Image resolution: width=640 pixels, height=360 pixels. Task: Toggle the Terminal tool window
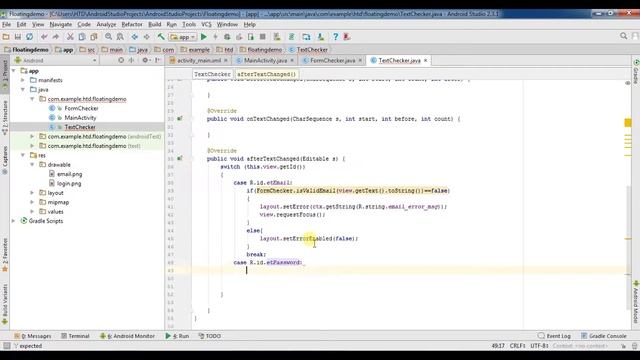pyautogui.click(x=75, y=336)
